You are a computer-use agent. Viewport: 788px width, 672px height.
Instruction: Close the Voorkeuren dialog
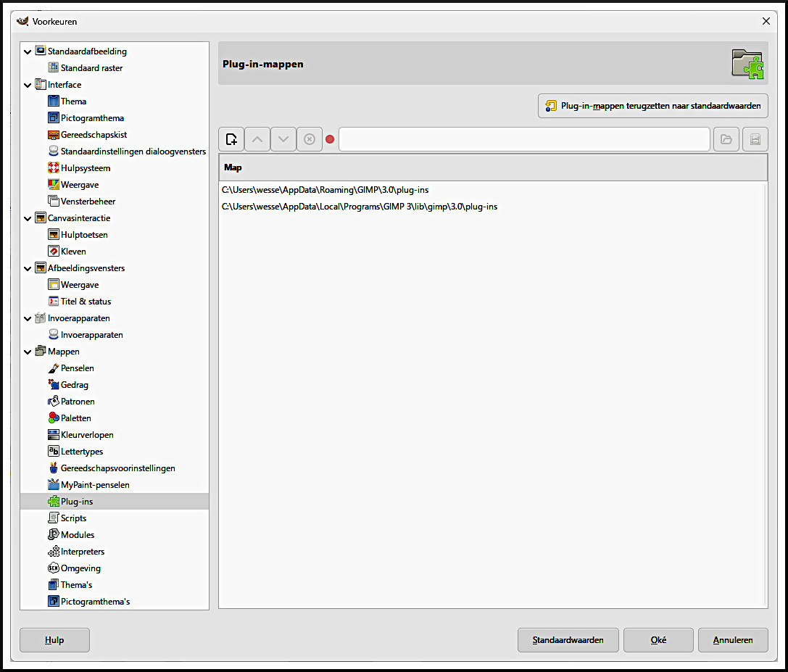[766, 21]
